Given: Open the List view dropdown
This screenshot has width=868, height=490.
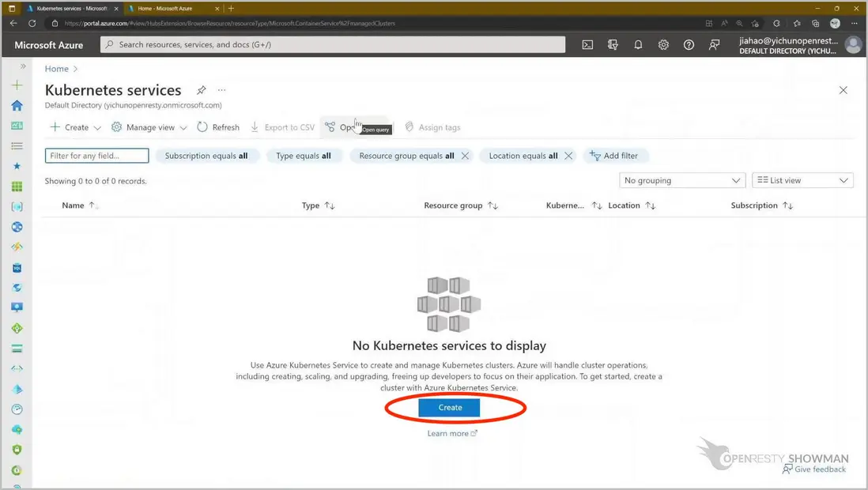Looking at the screenshot, I should coord(802,180).
